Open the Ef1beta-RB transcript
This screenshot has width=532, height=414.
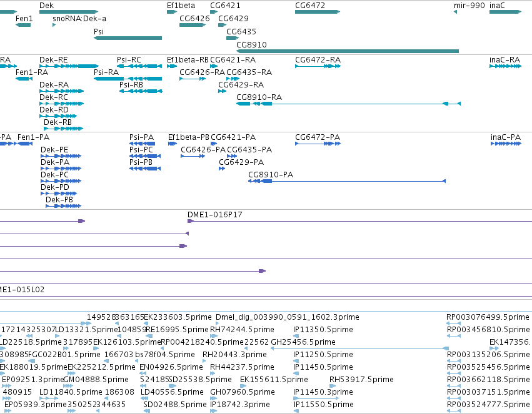point(172,66)
